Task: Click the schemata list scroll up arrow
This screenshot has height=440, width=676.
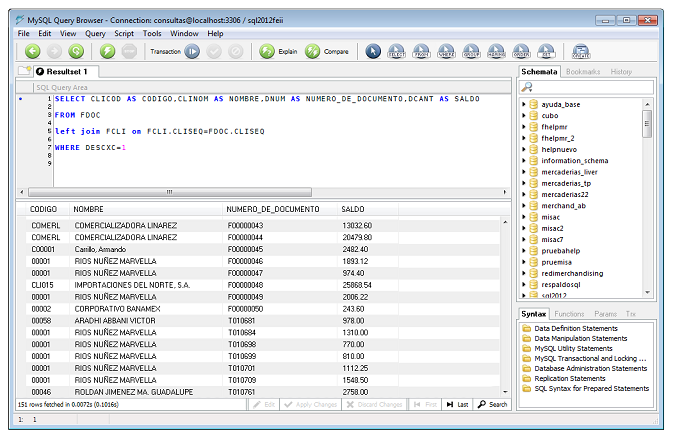Action: pyautogui.click(x=647, y=104)
